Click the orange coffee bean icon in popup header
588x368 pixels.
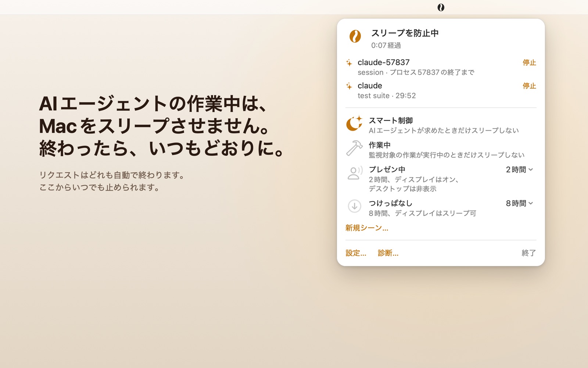(x=355, y=36)
